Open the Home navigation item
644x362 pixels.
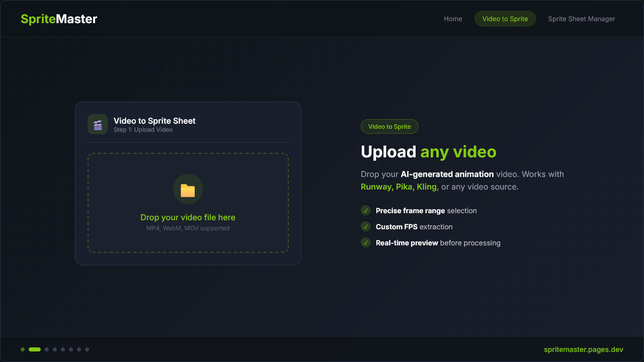(x=453, y=19)
